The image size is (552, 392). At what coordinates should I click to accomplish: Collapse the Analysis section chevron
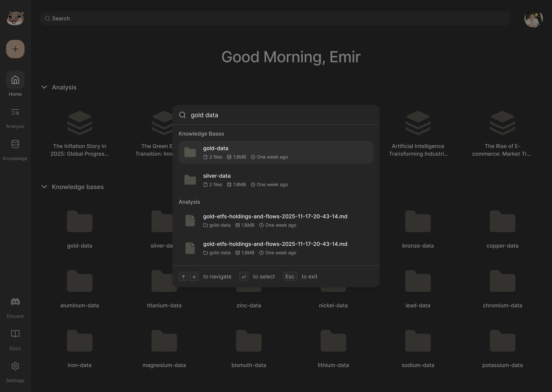(x=44, y=87)
